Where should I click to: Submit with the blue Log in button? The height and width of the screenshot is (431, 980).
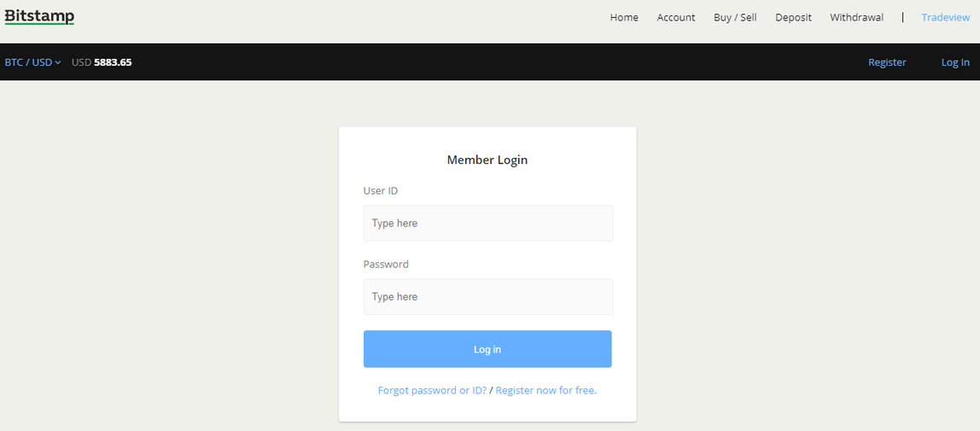487,349
